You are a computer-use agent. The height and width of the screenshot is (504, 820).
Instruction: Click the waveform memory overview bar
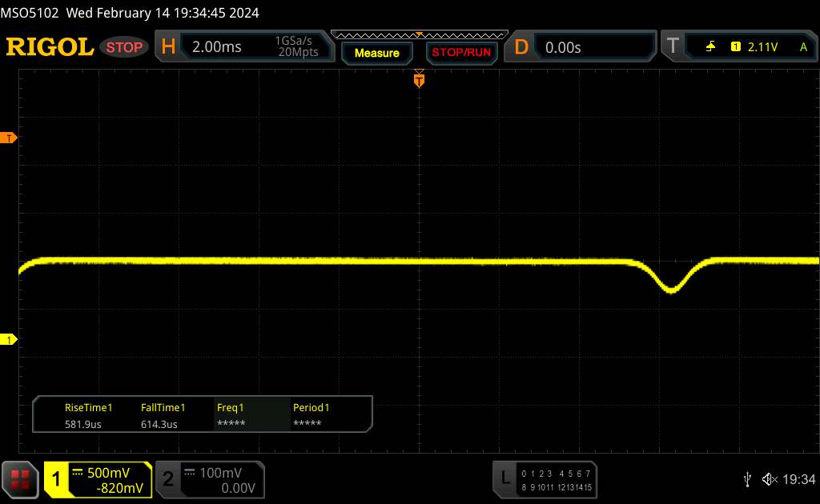tap(420, 35)
